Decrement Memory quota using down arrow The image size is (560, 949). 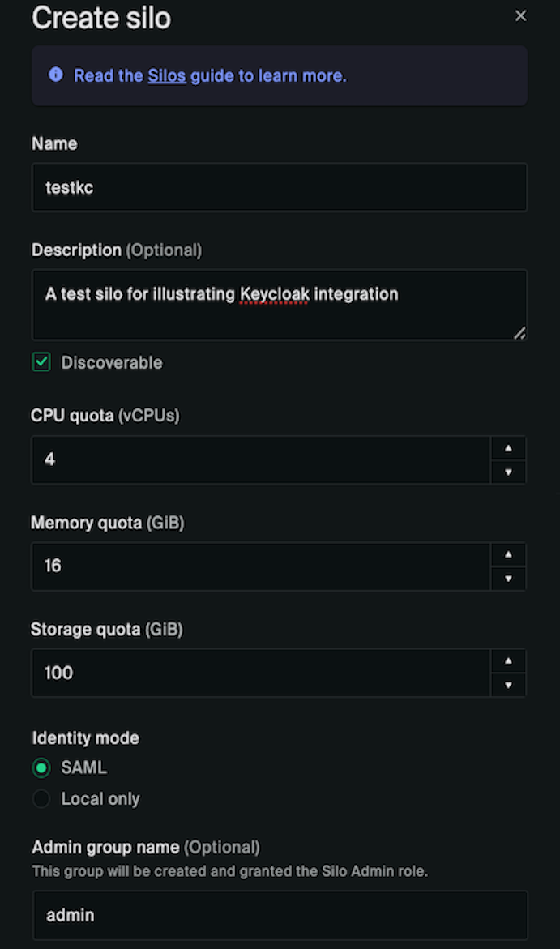[x=508, y=579]
